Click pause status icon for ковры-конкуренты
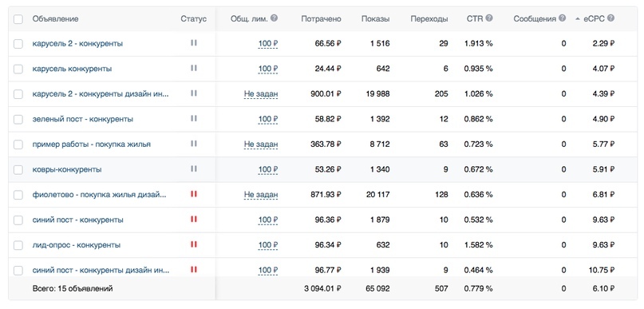This screenshot has width=644, height=309. point(194,168)
